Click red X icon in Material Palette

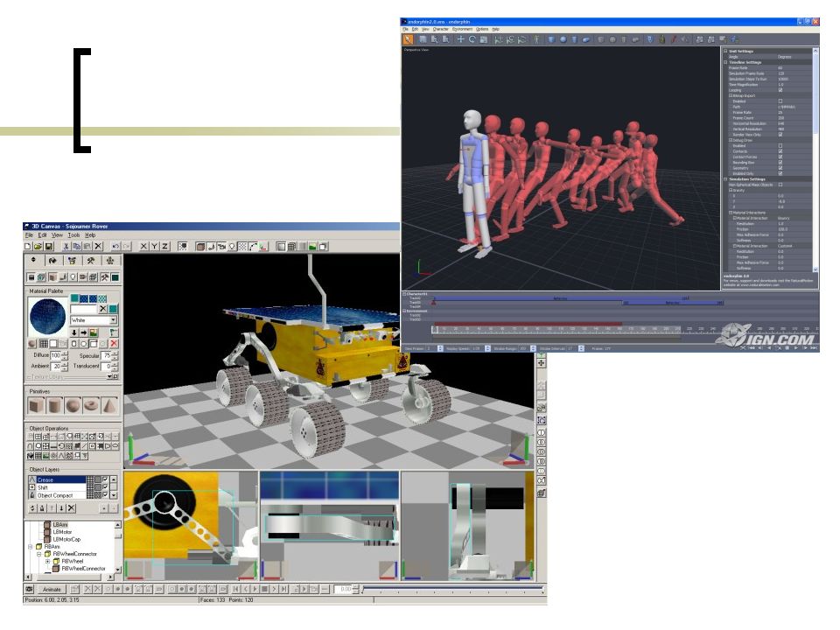point(114,343)
